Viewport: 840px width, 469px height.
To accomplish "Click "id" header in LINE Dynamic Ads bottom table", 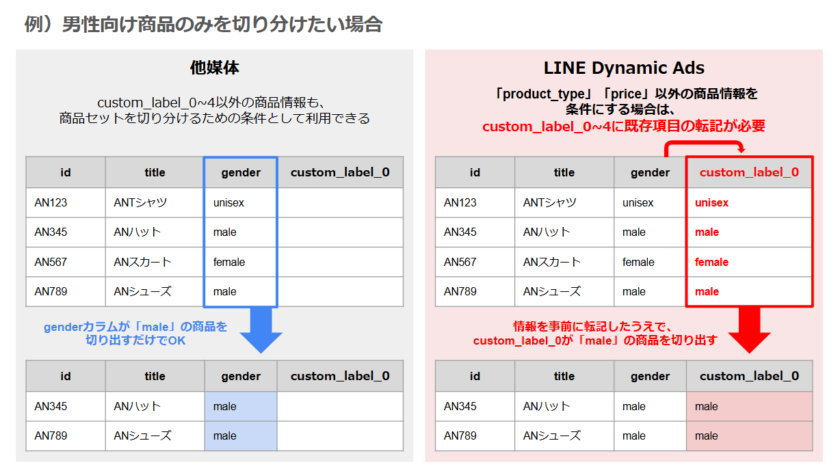I will [474, 376].
